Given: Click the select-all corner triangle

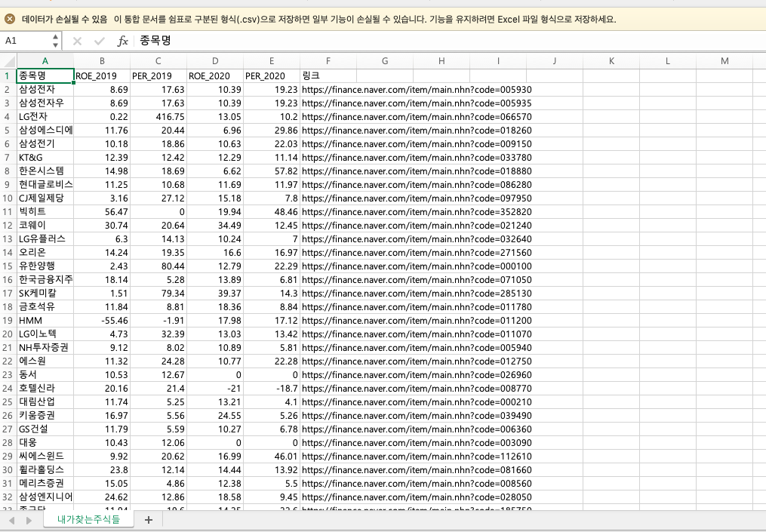Looking at the screenshot, I should (9, 61).
